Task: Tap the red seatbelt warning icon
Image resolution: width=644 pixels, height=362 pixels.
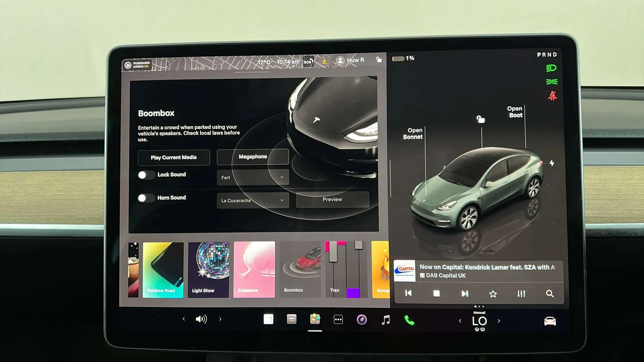Action: click(552, 96)
